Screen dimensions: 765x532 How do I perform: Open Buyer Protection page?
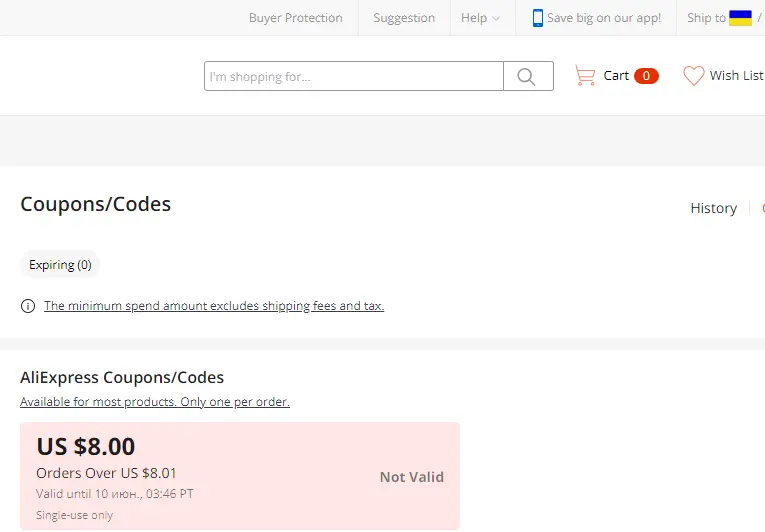tap(296, 18)
